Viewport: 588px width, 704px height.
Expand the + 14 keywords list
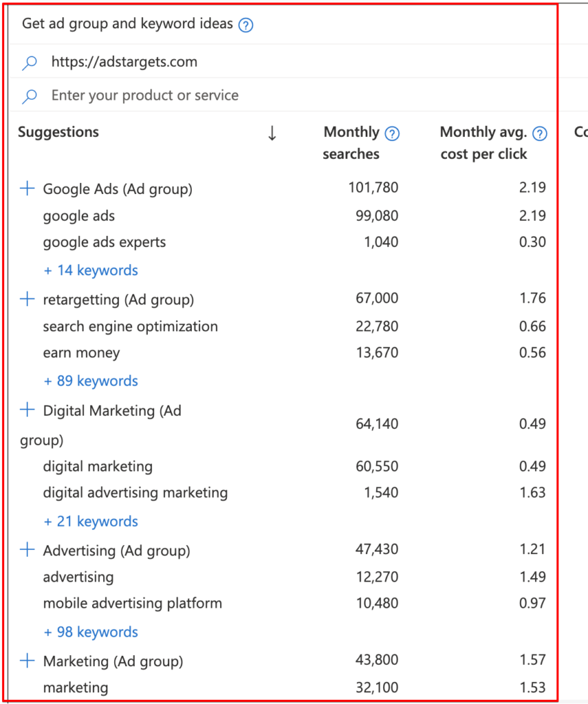point(91,271)
